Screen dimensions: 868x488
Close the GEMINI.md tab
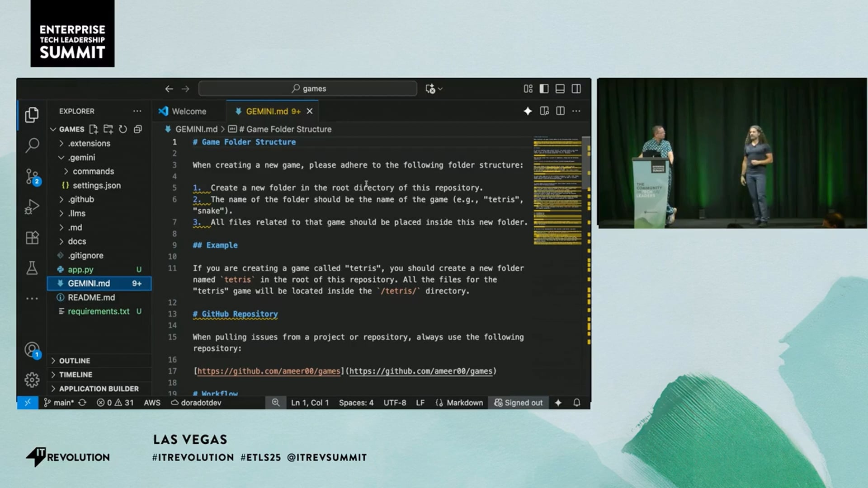310,111
